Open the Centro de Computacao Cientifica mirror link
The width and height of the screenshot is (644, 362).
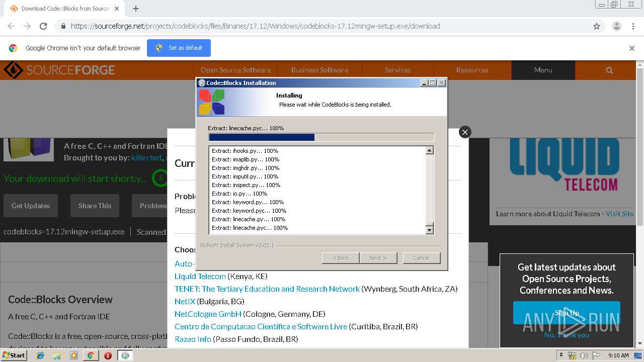coord(261,326)
